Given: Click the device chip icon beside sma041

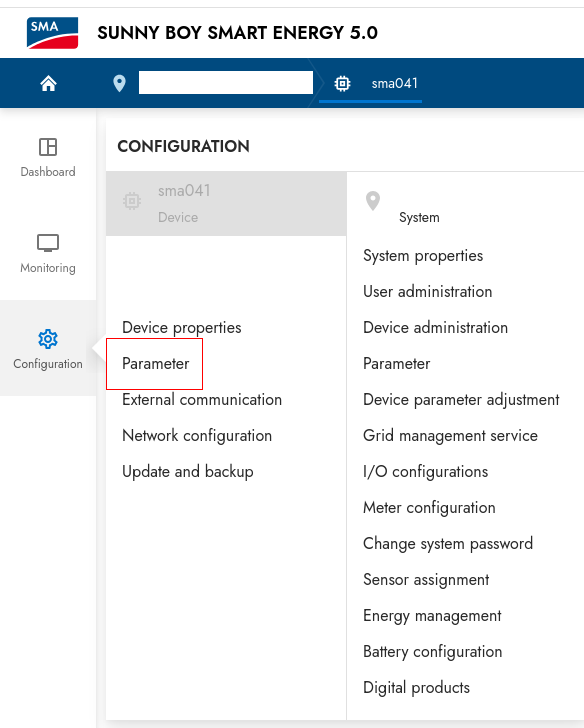Looking at the screenshot, I should click(x=343, y=84).
